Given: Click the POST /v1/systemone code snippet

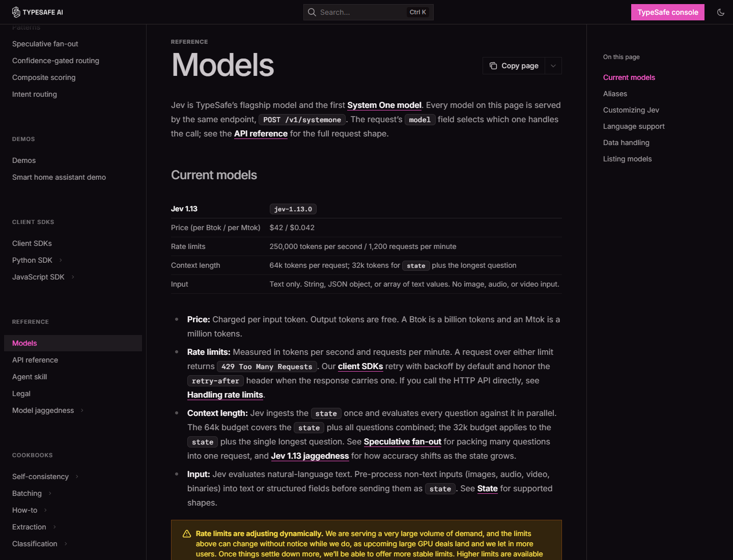Looking at the screenshot, I should (302, 120).
